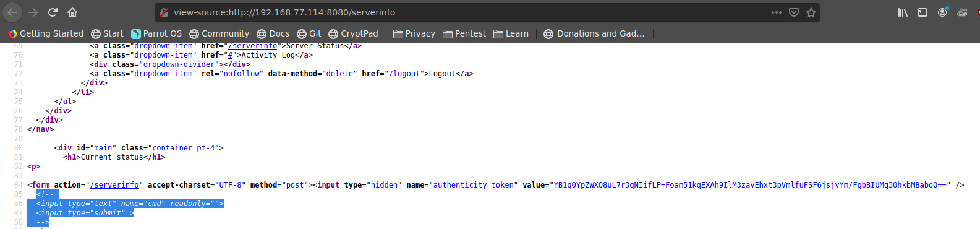Click the extension icon beside the account avatar

click(x=962, y=12)
